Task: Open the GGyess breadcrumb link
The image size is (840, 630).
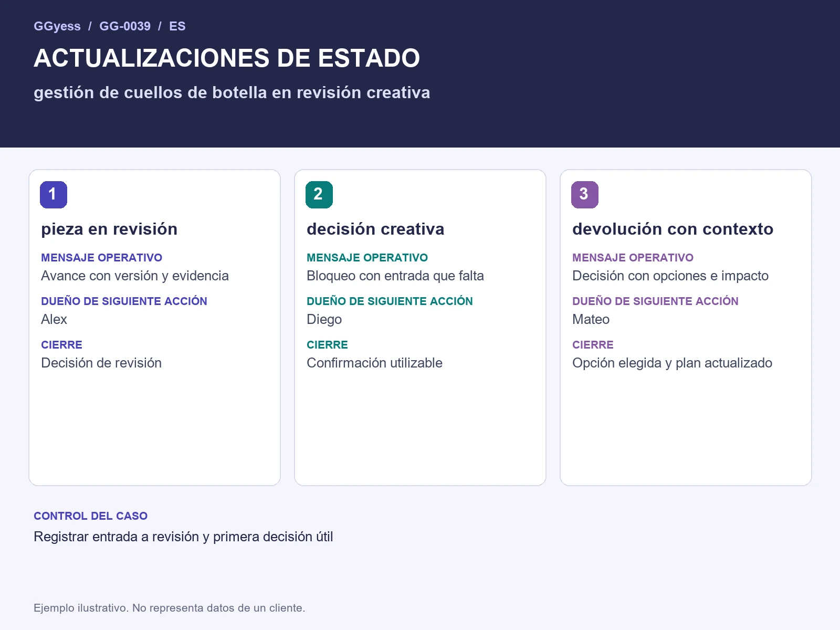Action: point(57,26)
